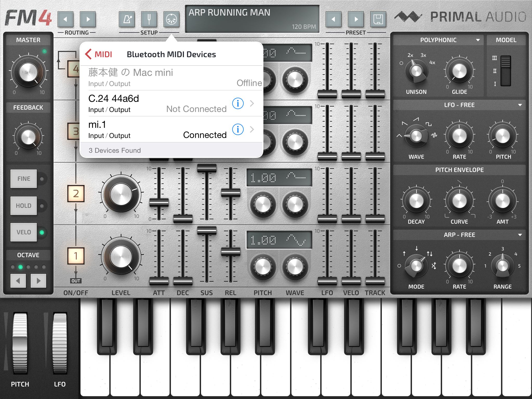Click the LFO WAVE selector knob
This screenshot has height=399, width=532.
click(416, 136)
